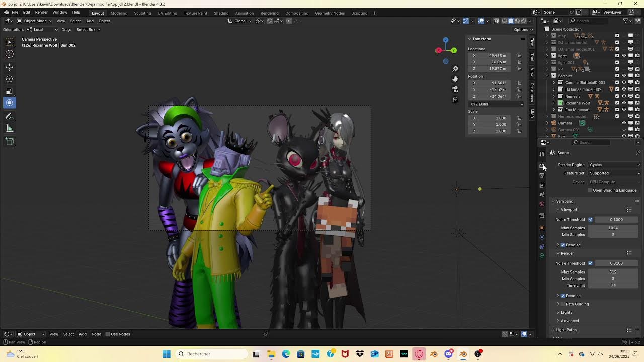Select the Transform tool
This screenshot has height=362, width=644.
click(10, 103)
